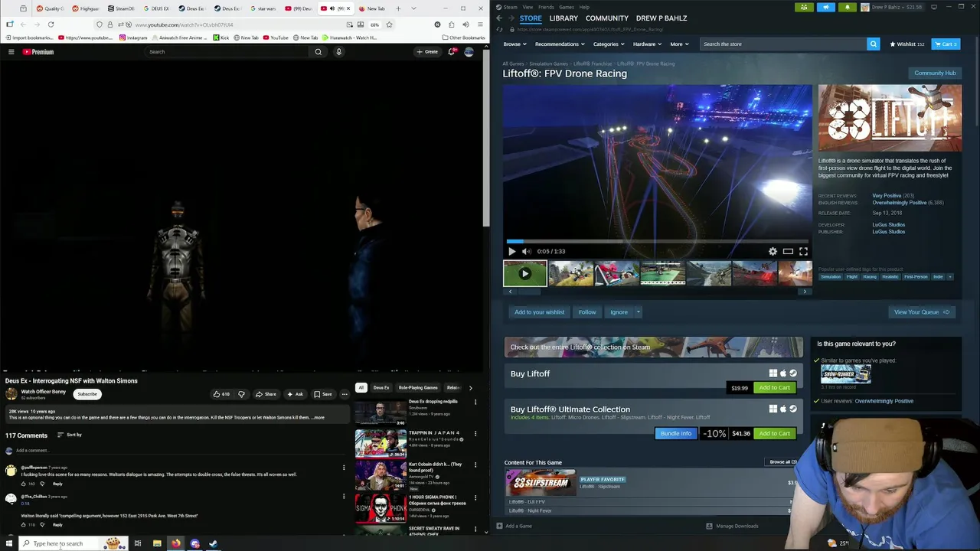The height and width of the screenshot is (551, 980).
Task: Open the Liftoff Community Hub
Action: coord(935,73)
